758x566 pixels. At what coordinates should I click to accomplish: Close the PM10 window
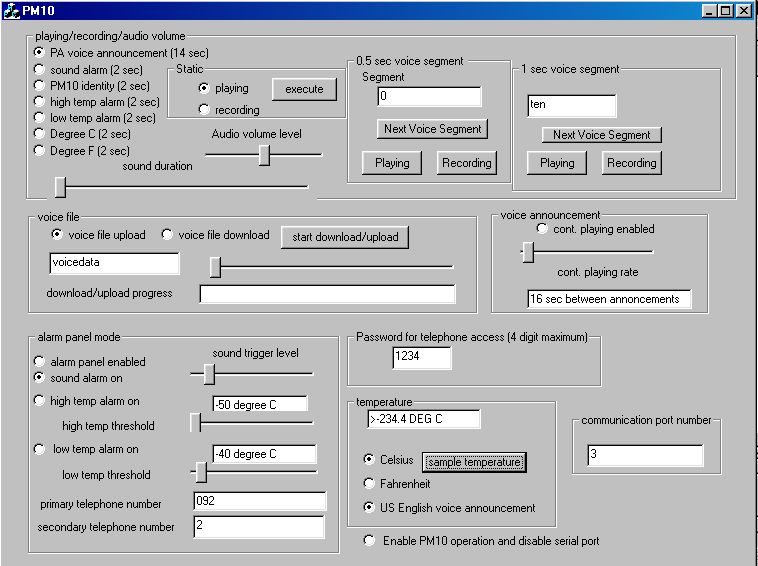coord(744,10)
